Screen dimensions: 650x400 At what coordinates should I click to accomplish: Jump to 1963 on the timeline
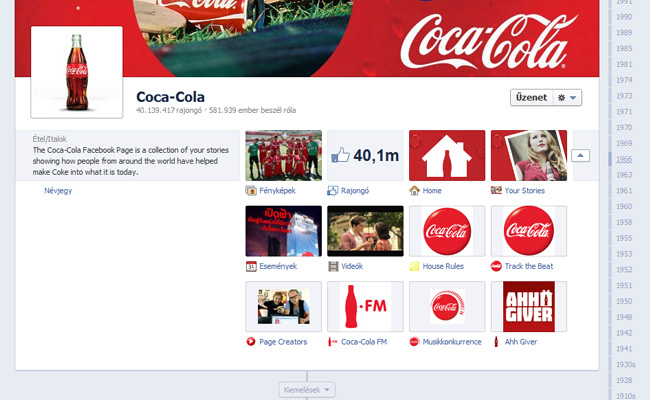tap(624, 175)
